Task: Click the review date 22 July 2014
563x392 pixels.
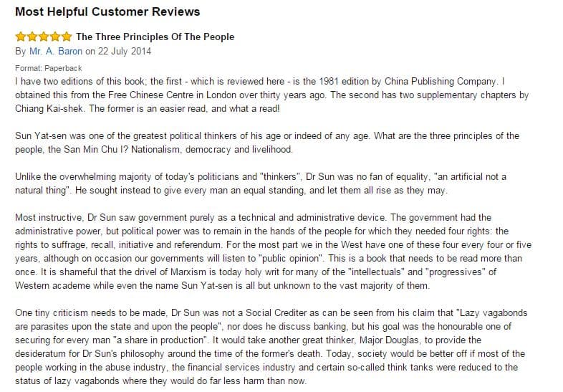Action: tap(124, 52)
